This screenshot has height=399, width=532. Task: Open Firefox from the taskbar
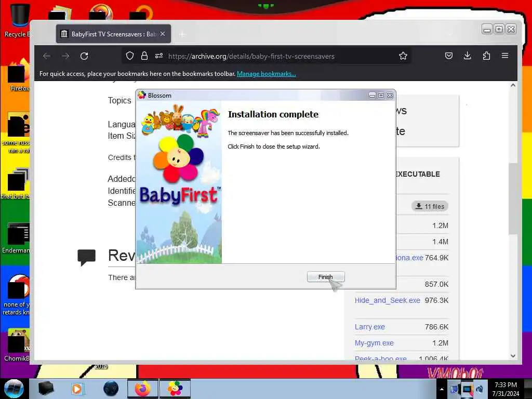[x=142, y=389]
